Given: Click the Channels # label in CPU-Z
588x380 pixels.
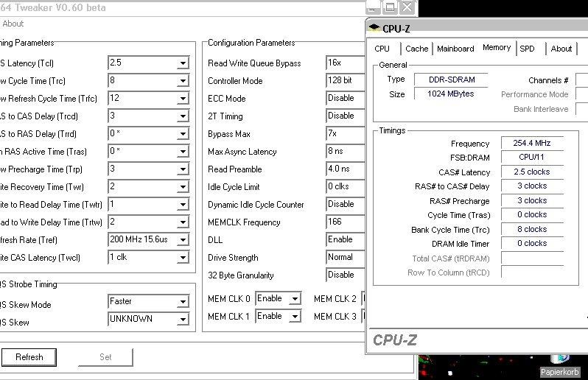Looking at the screenshot, I should click(548, 80).
